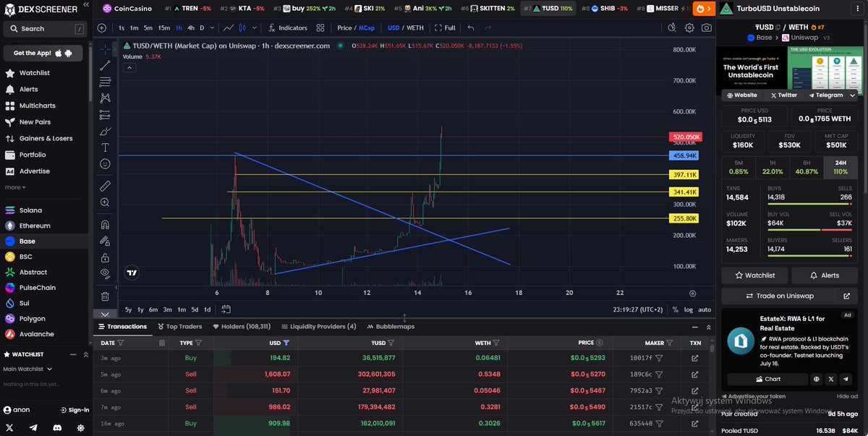This screenshot has width=868, height=436.
Task: Open explorer link for 194.82 buy transaction
Action: point(695,358)
